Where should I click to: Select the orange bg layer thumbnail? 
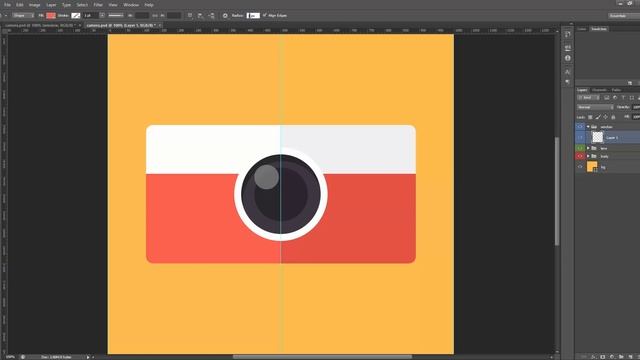[592, 167]
